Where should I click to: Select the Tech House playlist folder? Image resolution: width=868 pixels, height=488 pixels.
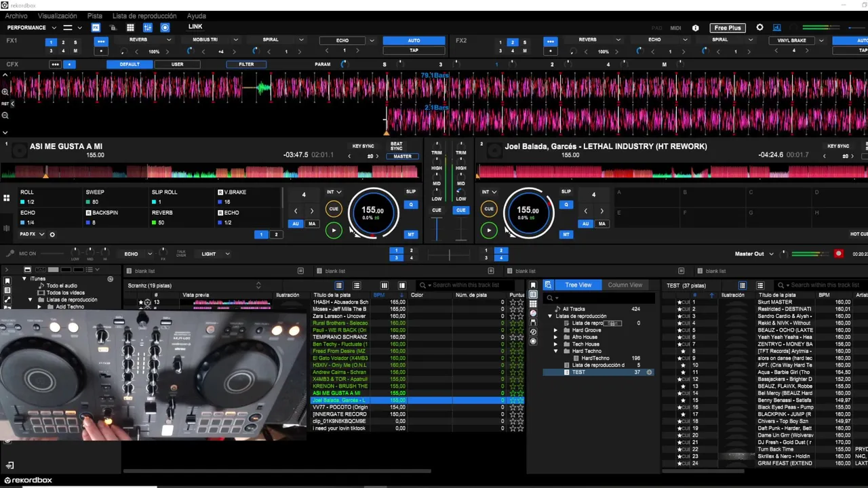tap(586, 344)
